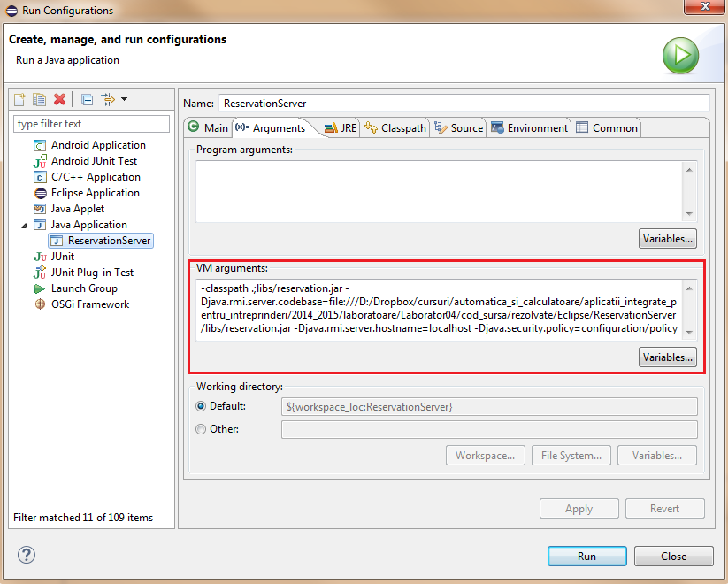This screenshot has height=584, width=728.
Task: Switch to the Main tab
Action: pyautogui.click(x=208, y=127)
